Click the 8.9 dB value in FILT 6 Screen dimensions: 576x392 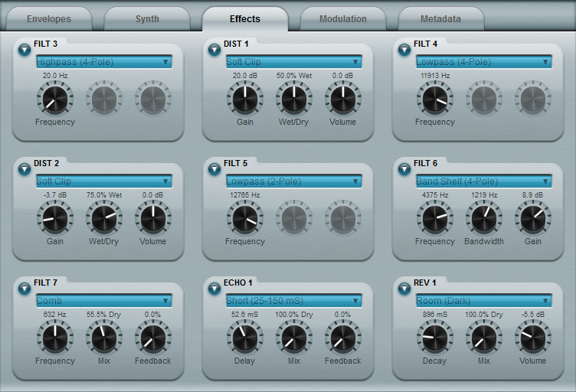532,195
